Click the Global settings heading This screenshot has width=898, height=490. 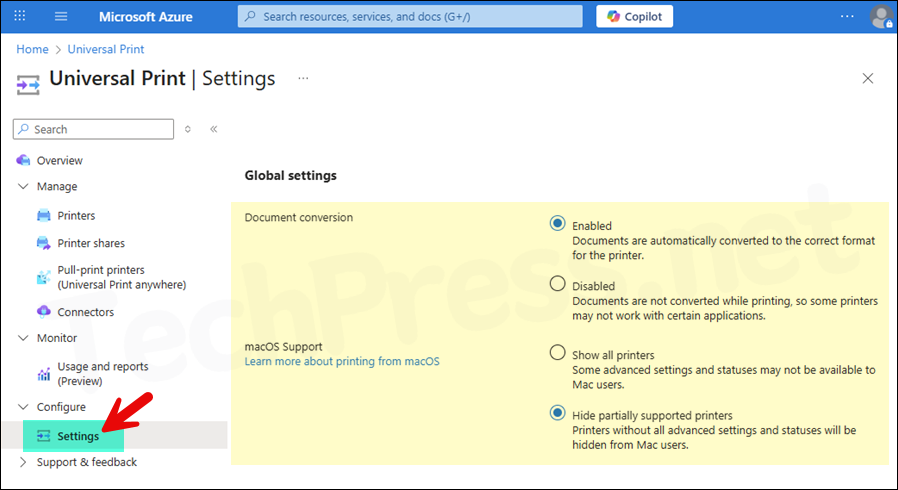[x=290, y=176]
